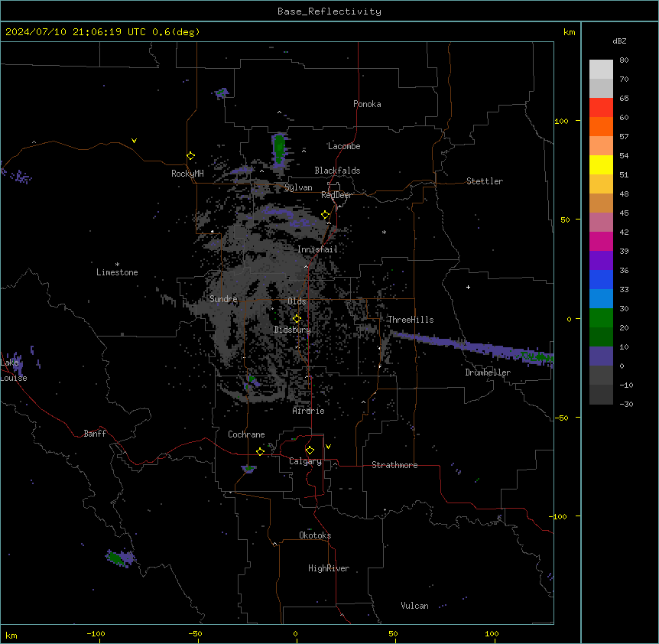Click the Vulcan town label
This screenshot has width=659, height=644.
[414, 606]
